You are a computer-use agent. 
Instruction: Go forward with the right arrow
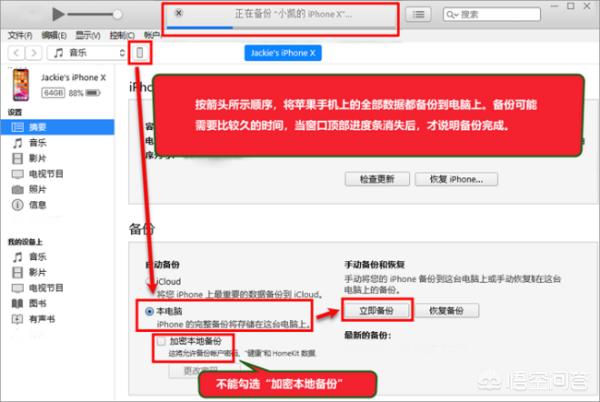click(x=34, y=53)
